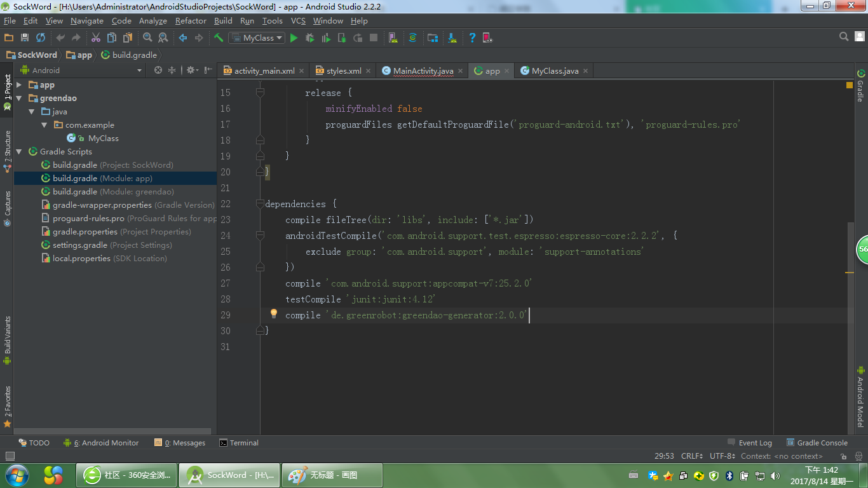This screenshot has width=868, height=488.
Task: Collapse the com.example package node
Action: 44,125
